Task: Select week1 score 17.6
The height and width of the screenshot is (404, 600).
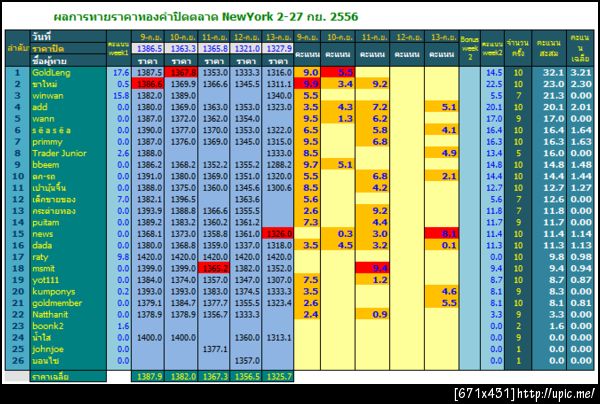Action: pos(119,73)
